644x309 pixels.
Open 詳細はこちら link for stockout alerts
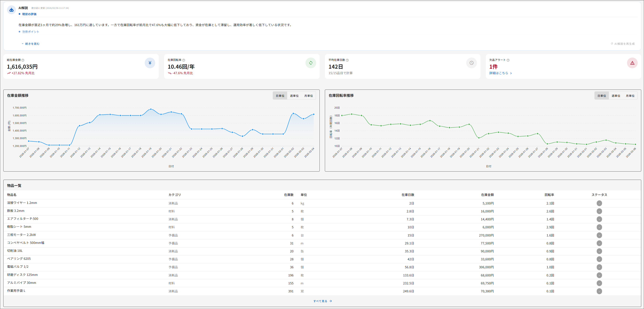click(500, 73)
